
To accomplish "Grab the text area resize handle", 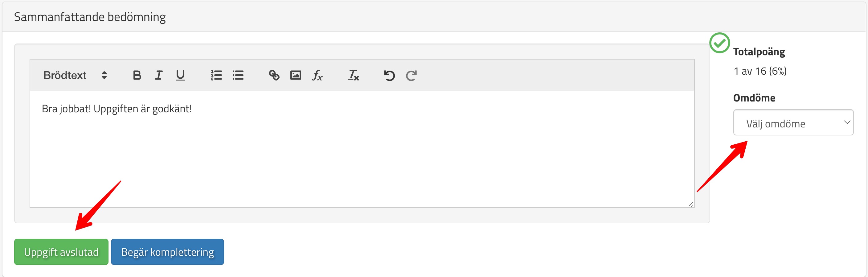I will [x=691, y=204].
